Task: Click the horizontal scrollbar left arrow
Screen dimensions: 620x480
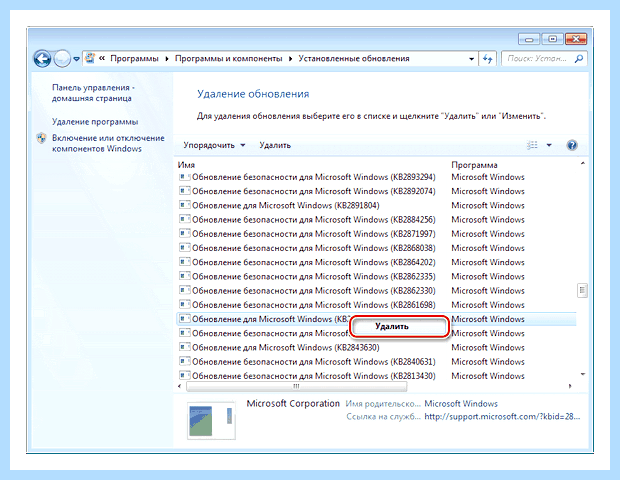Action: coord(180,386)
